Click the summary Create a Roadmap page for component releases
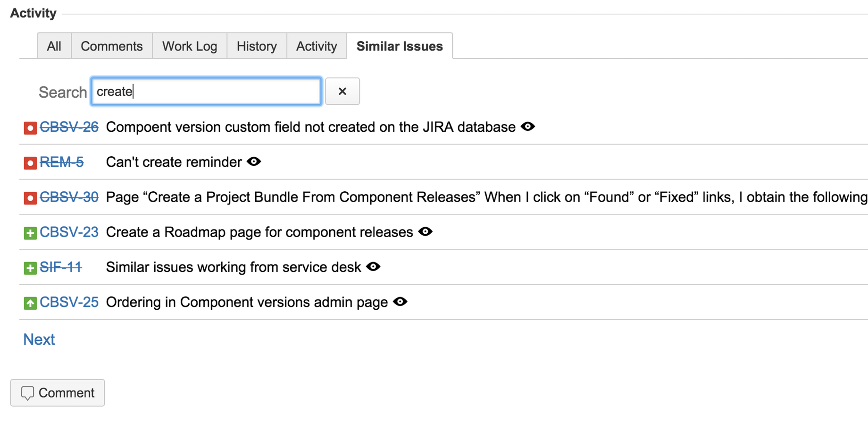 tap(259, 232)
